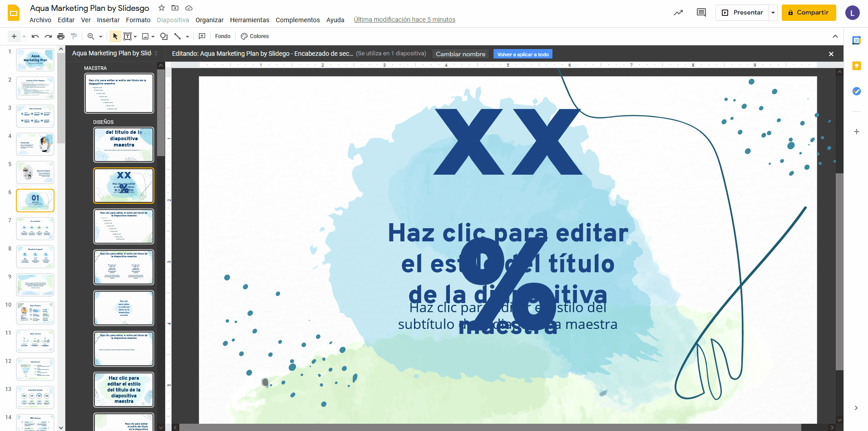
Task: Open the Archivo menu
Action: (x=40, y=20)
